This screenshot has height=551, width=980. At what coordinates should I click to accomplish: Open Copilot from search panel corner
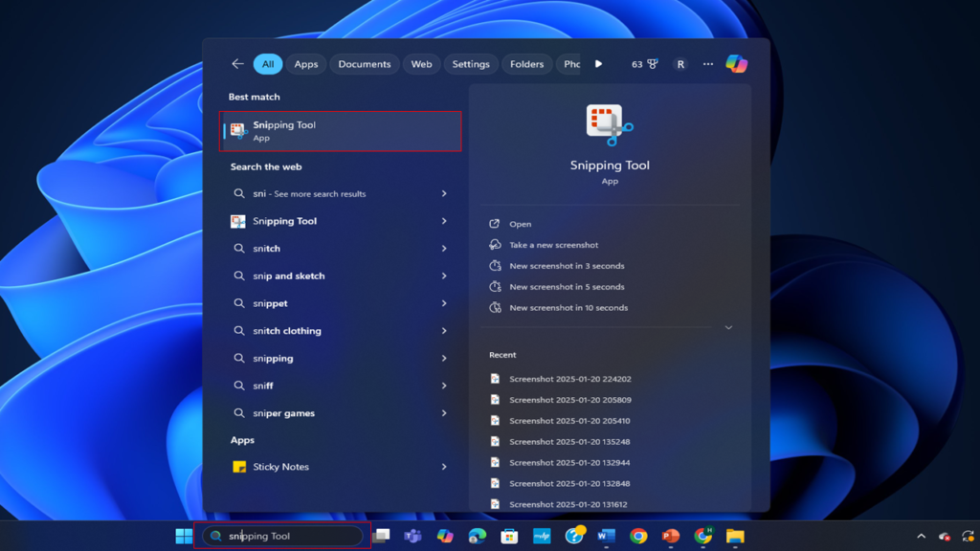coord(736,64)
